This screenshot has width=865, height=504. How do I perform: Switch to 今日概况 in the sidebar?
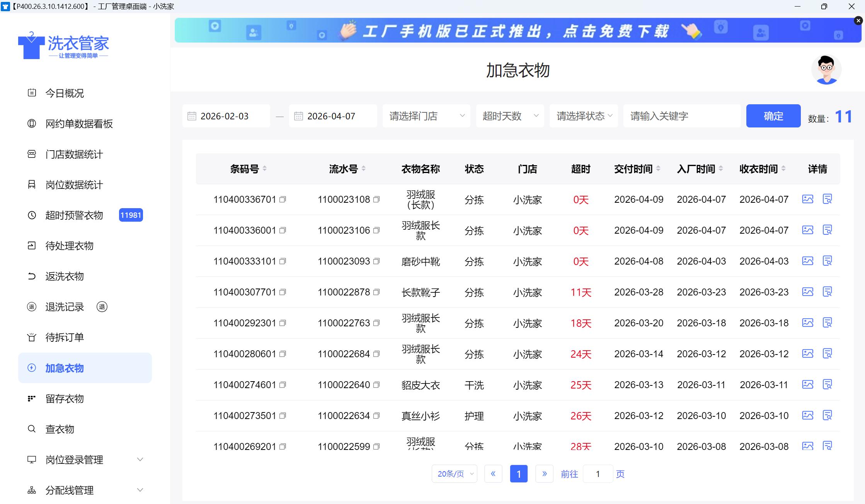pos(65,93)
